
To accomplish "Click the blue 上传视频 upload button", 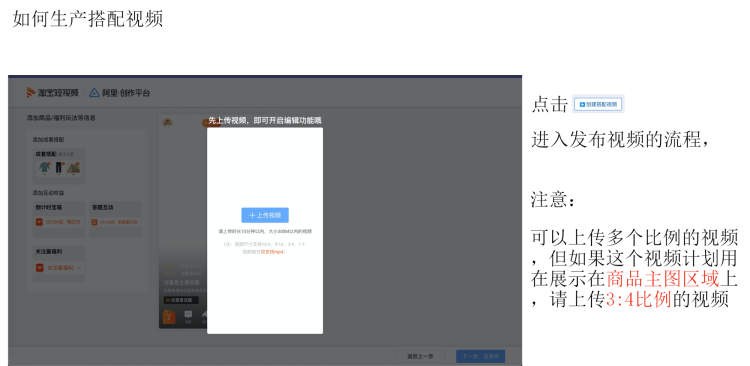I will point(265,215).
